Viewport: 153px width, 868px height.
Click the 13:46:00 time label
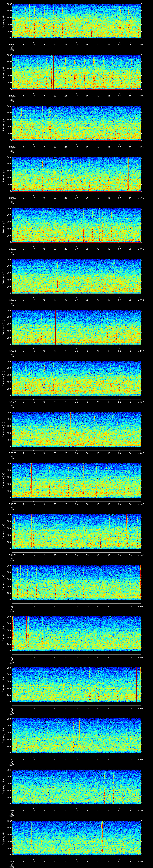point(12,810)
